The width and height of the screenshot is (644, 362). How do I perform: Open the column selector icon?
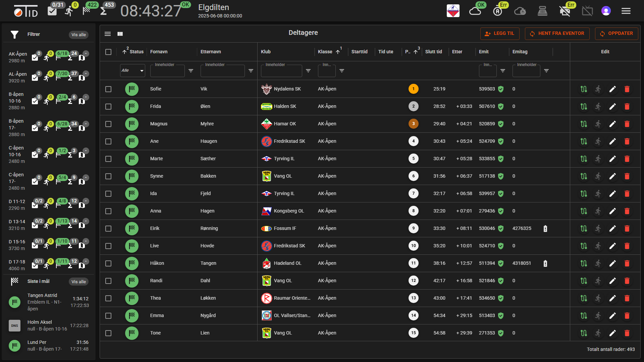point(120,34)
